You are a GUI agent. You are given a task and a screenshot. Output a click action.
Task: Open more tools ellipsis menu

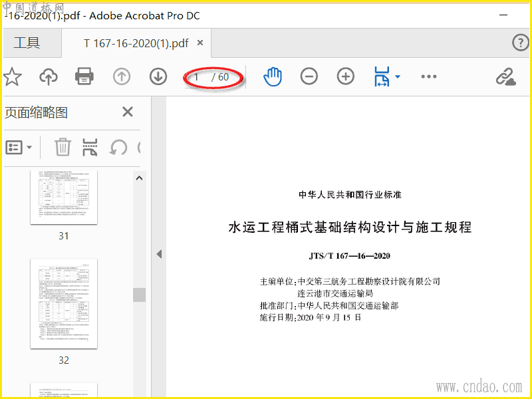(x=429, y=76)
